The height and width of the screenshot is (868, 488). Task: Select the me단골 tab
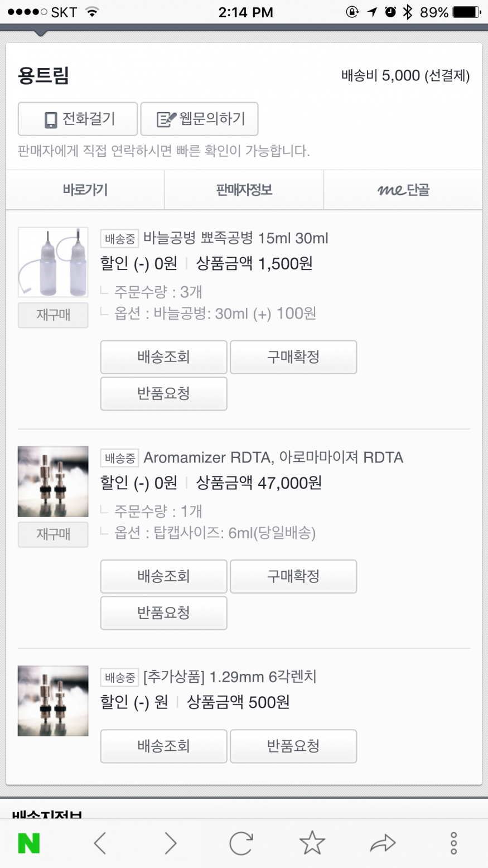pyautogui.click(x=403, y=190)
